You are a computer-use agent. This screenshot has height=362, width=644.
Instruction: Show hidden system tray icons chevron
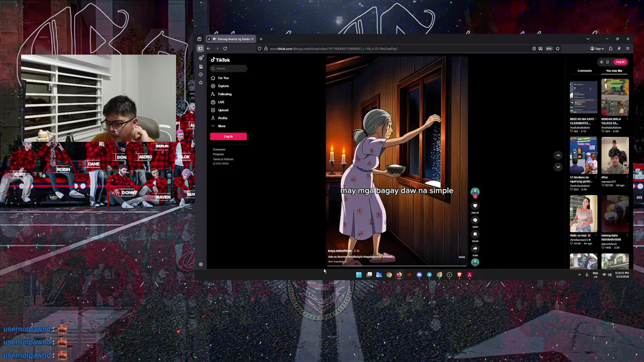(x=579, y=275)
